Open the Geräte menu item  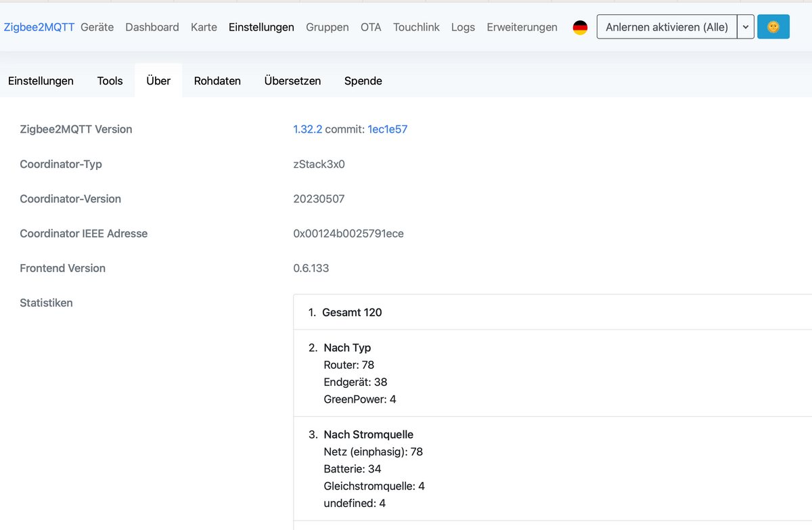pos(97,27)
